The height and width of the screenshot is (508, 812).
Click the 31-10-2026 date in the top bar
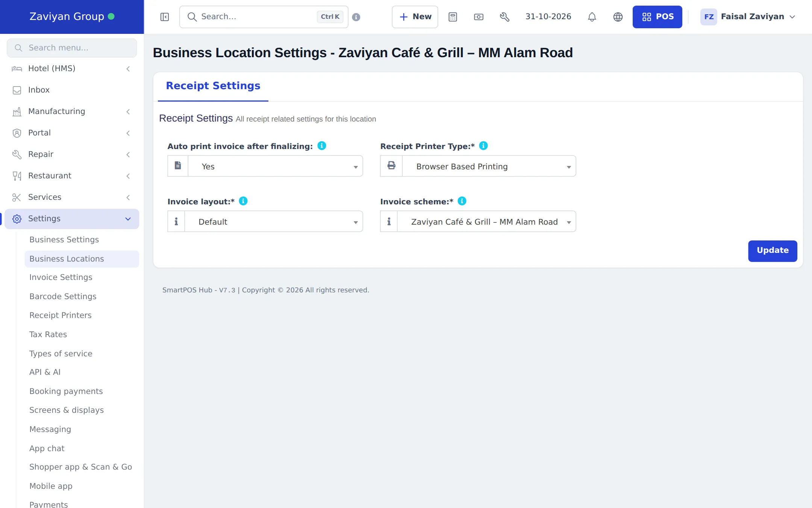click(x=548, y=17)
